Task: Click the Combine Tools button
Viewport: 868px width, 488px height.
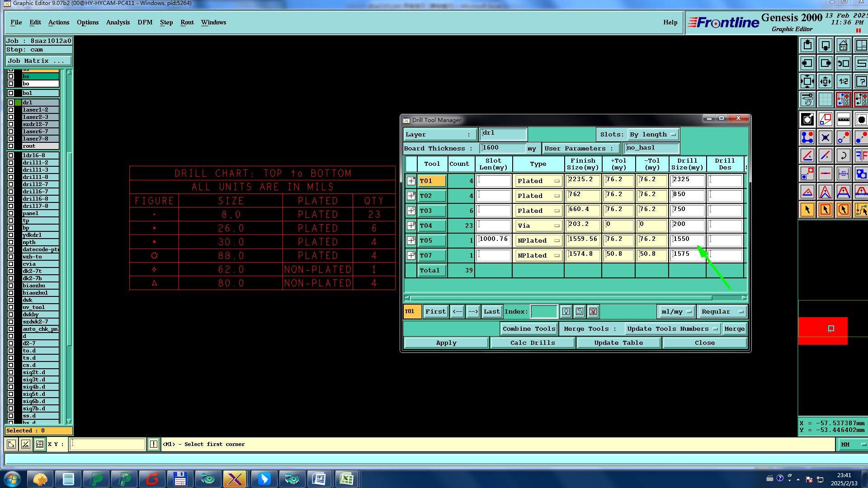Action: point(528,328)
